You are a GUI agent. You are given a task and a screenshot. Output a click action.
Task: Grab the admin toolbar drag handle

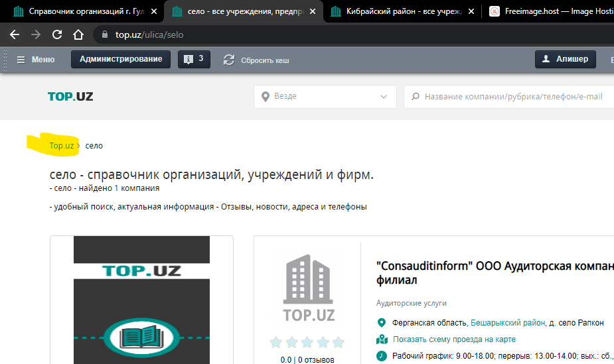5,60
